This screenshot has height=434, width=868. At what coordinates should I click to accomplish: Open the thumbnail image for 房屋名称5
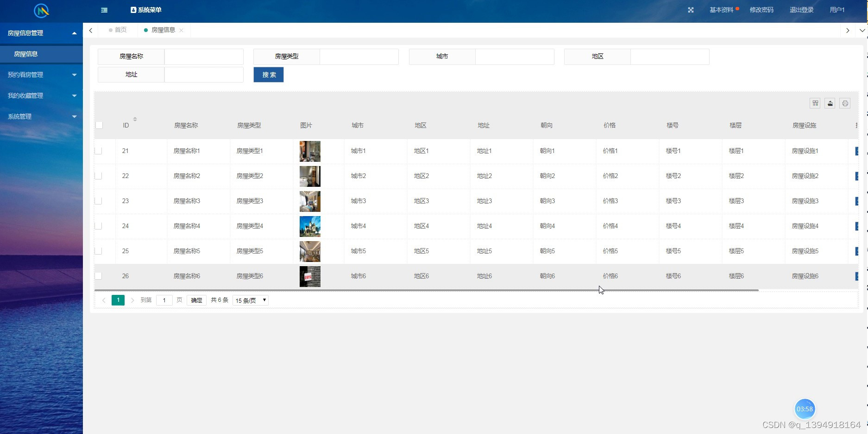pos(310,251)
